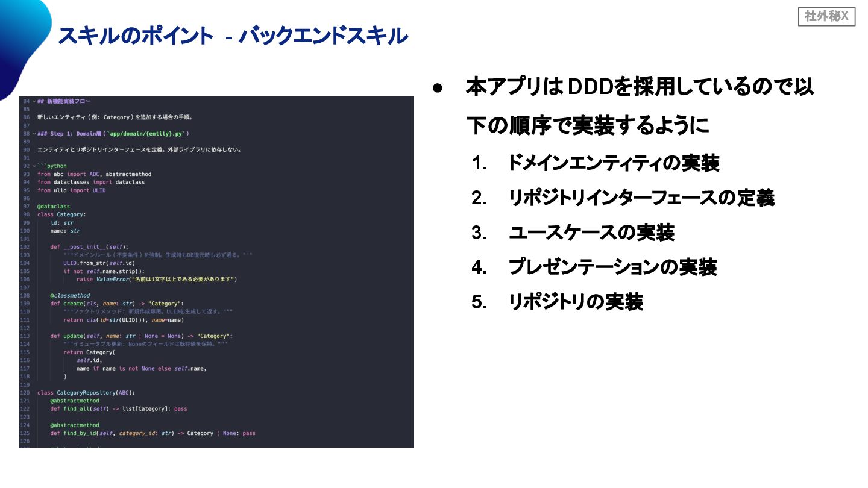Click line number 109 in the gutter
The width and height of the screenshot is (868, 488).
coord(25,304)
